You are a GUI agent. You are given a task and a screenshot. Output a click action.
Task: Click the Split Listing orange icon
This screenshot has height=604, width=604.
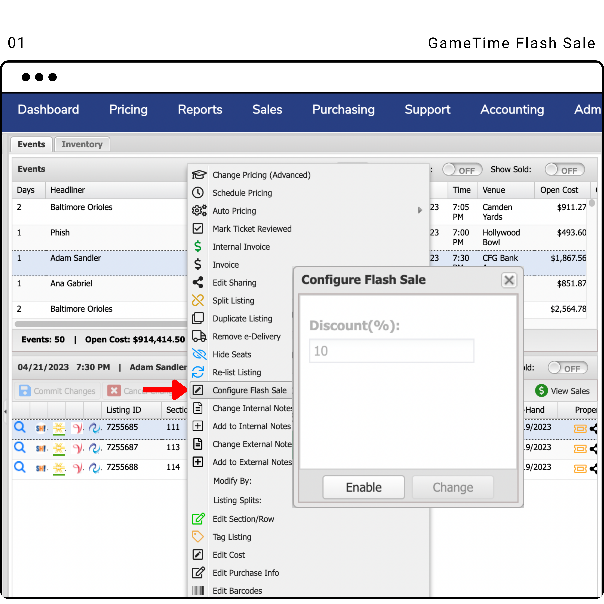click(x=198, y=300)
